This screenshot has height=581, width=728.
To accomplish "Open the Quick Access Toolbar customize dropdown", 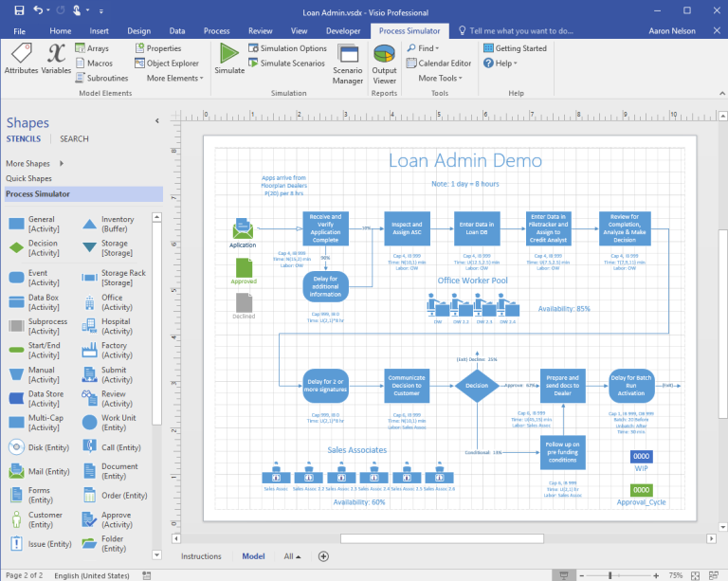I will point(100,10).
